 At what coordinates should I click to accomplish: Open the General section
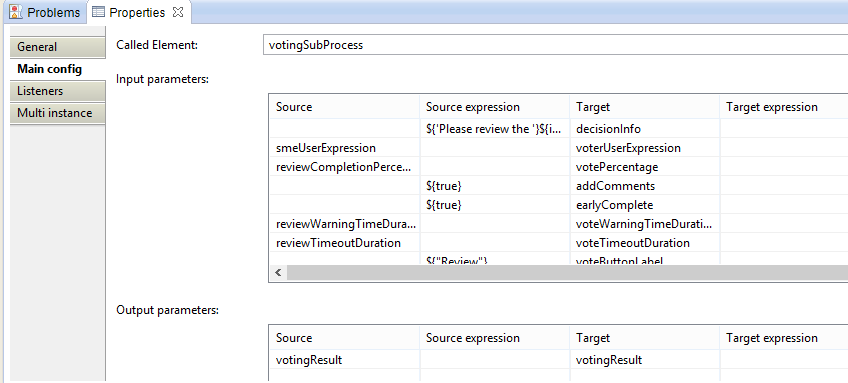point(58,47)
